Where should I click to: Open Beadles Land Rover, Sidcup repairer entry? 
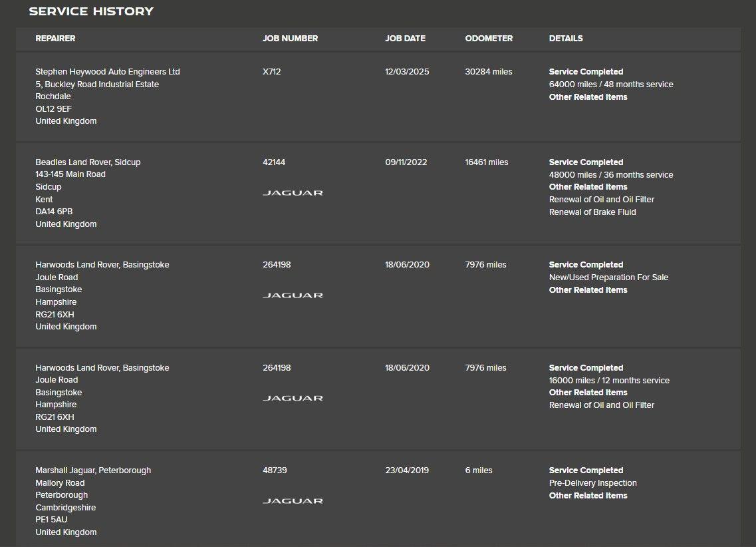coord(88,162)
